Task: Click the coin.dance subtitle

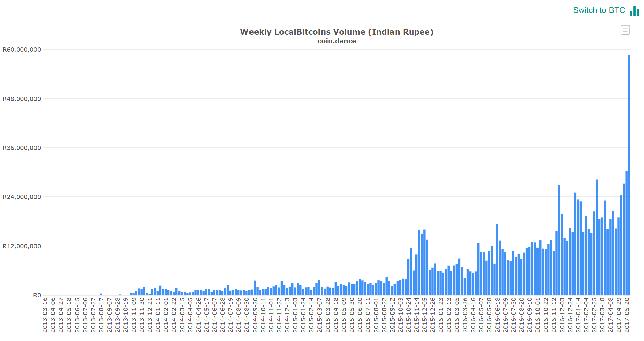Action: click(x=337, y=41)
